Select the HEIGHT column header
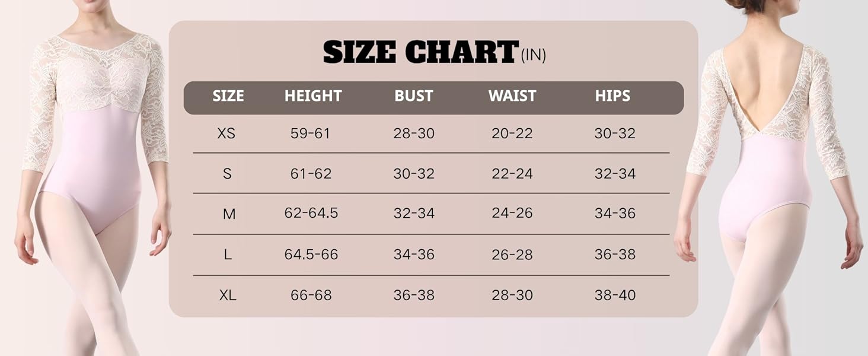Viewport: 868px width, 356px height. pyautogui.click(x=313, y=96)
